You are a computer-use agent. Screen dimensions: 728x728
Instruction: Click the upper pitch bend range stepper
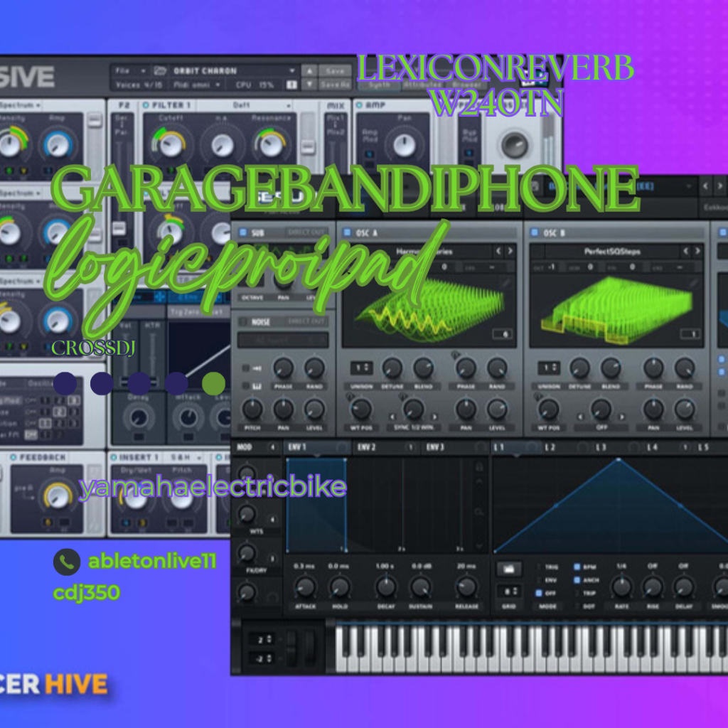(260, 639)
